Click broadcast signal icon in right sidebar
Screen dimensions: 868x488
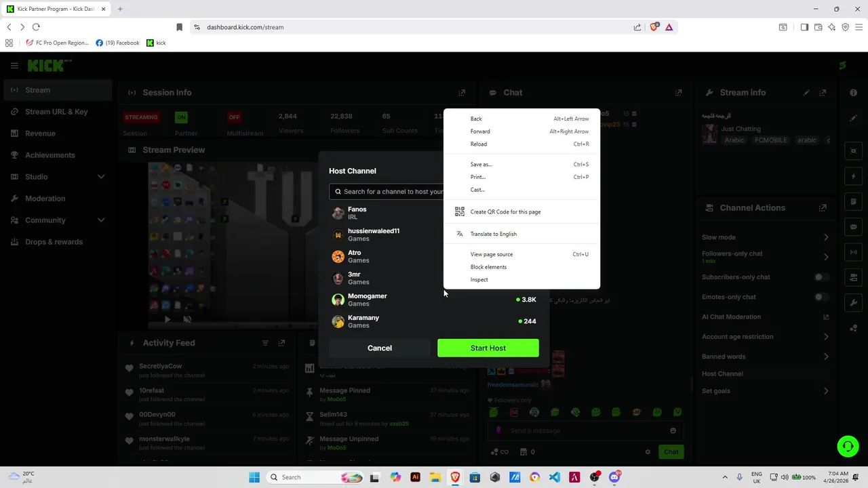click(x=853, y=252)
